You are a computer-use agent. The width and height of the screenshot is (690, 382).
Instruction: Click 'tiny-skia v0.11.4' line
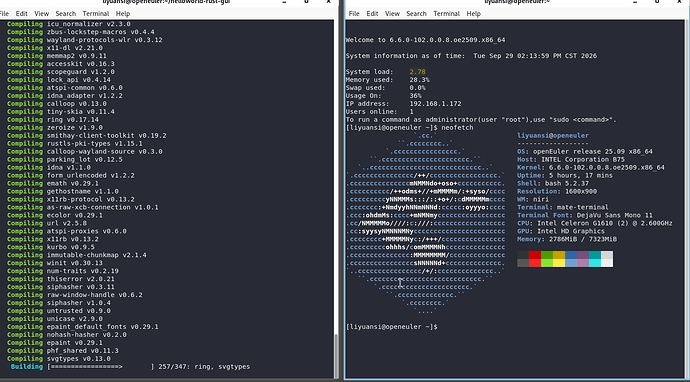pyautogui.click(x=61, y=112)
